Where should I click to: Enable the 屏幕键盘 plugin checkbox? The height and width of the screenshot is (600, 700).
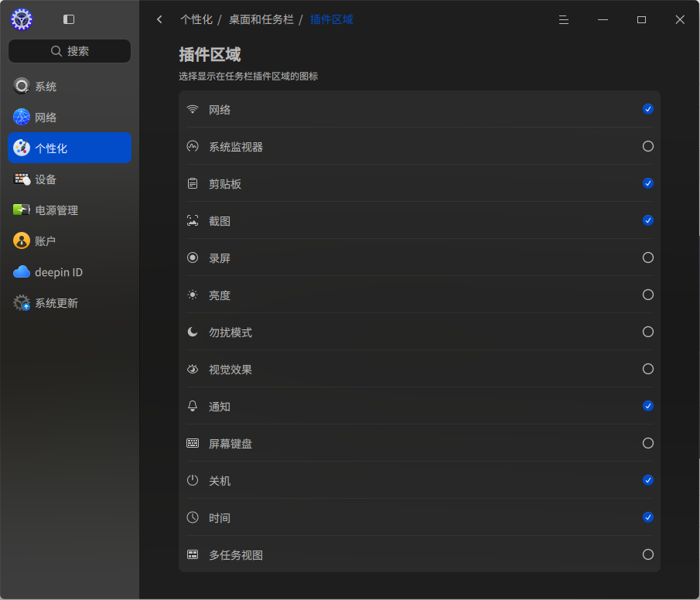tap(647, 443)
